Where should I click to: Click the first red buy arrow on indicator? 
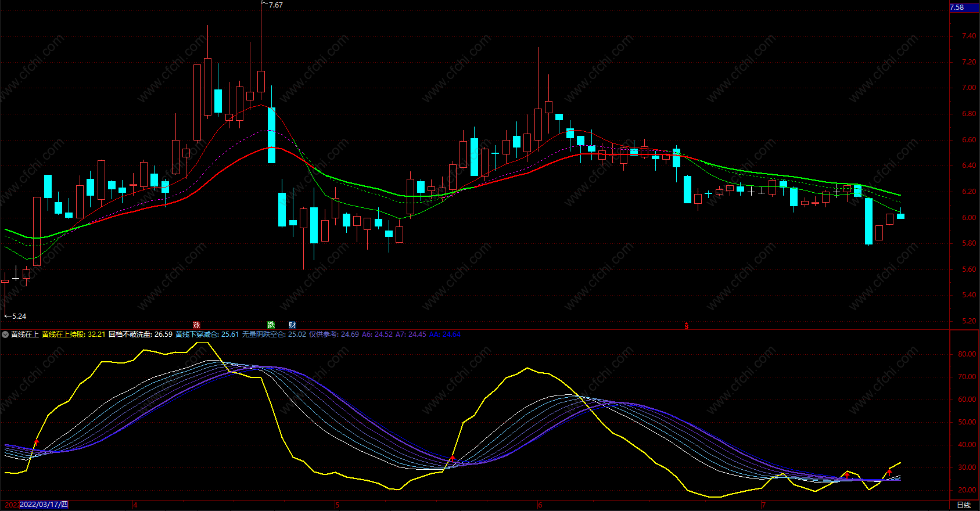(x=37, y=443)
